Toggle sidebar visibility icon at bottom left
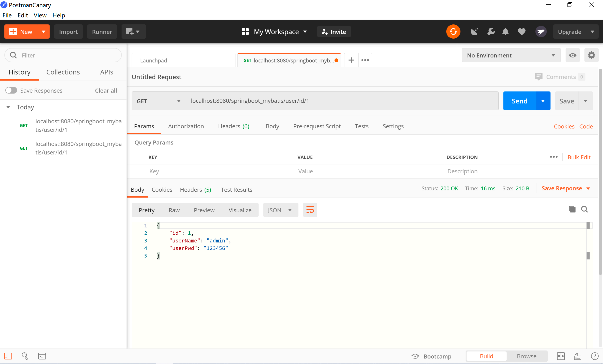This screenshot has width=603, height=364. coord(8,356)
